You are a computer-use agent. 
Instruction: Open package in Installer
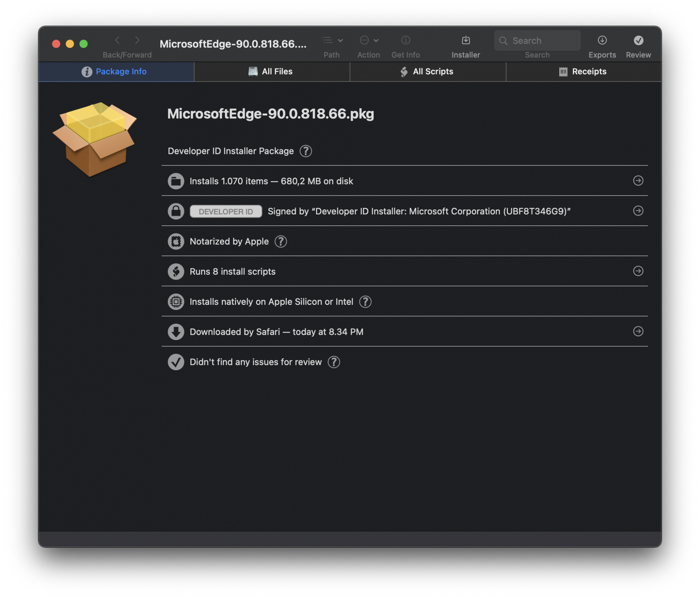click(x=466, y=40)
